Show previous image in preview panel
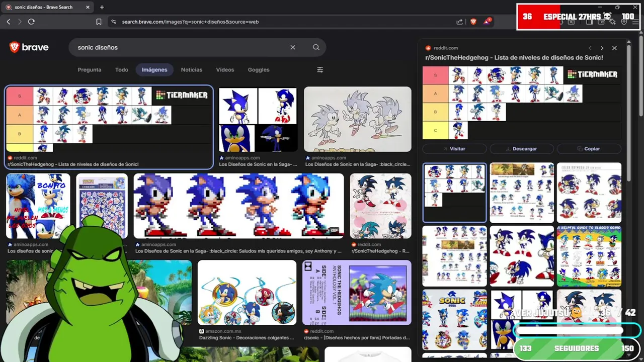The height and width of the screenshot is (362, 644). pos(590,48)
